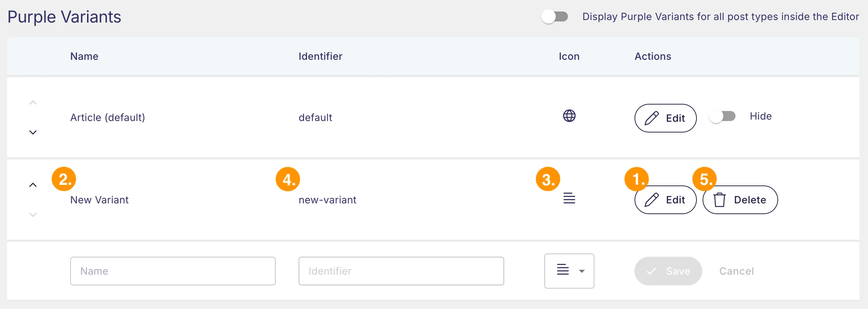
Task: Click the globe icon for Article (default)
Action: (569, 116)
